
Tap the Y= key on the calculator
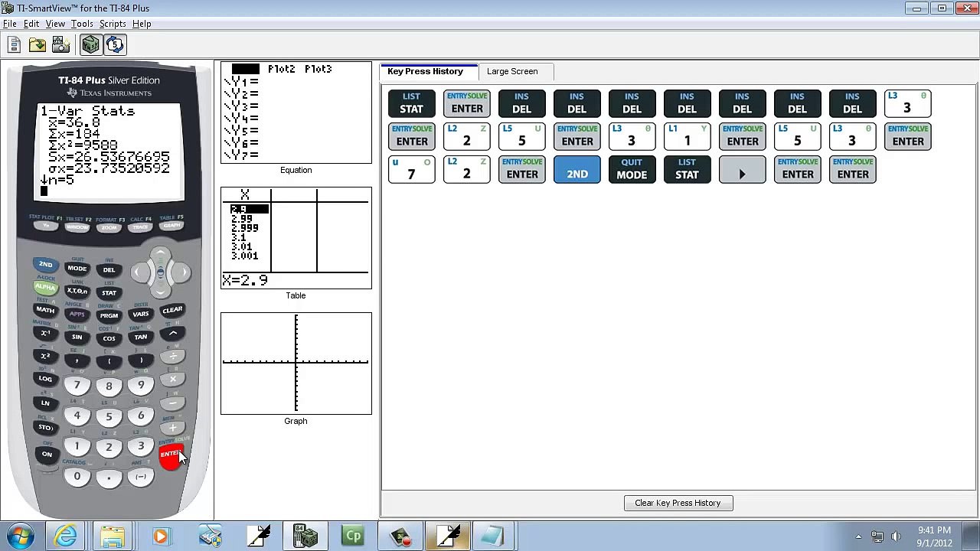click(46, 227)
